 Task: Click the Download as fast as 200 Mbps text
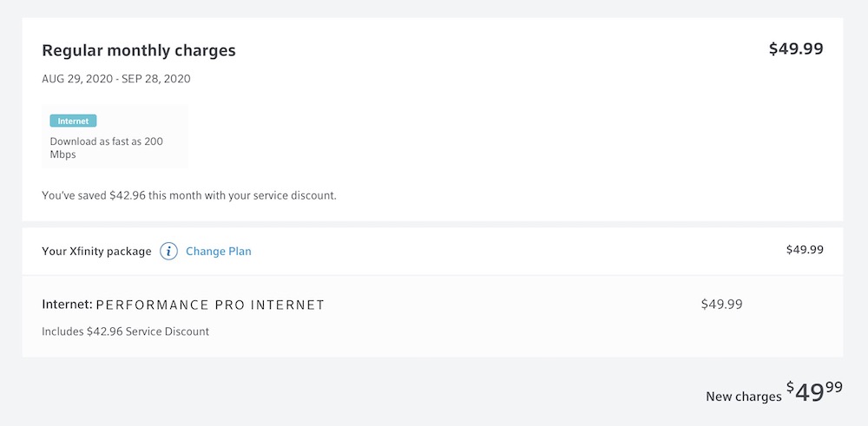coord(106,147)
